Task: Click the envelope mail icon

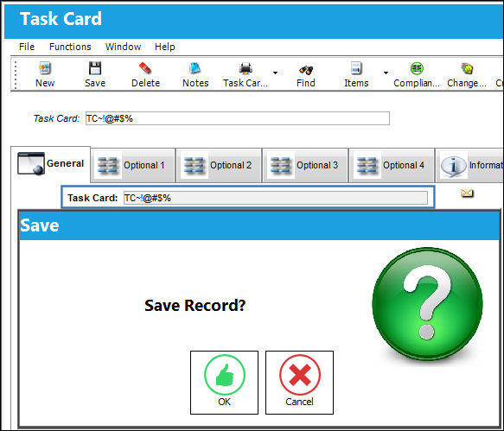Action: click(467, 193)
